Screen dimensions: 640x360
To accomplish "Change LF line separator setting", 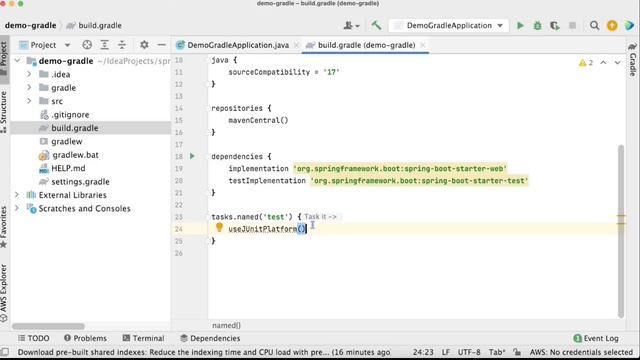I will (x=445, y=352).
